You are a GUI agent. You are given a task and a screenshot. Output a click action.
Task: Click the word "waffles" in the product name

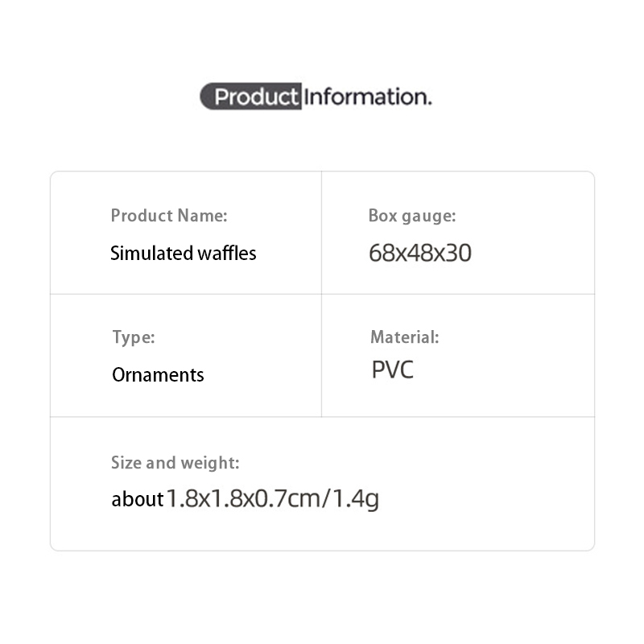pos(226,254)
